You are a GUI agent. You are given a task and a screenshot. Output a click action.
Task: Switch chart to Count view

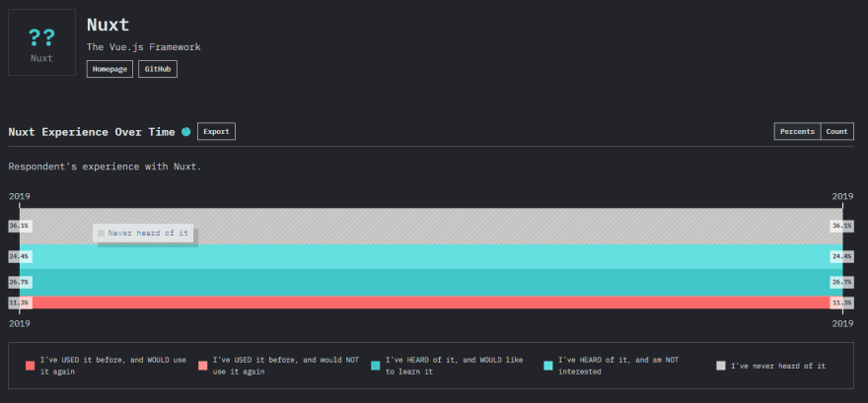[x=837, y=132]
